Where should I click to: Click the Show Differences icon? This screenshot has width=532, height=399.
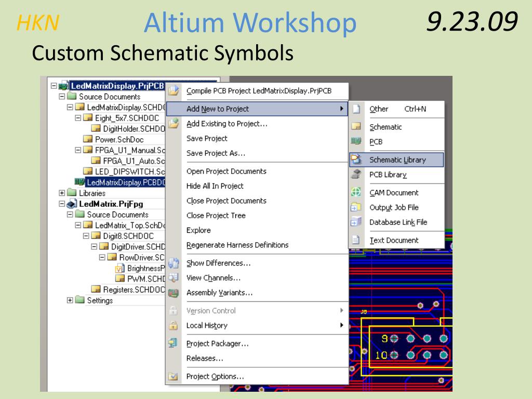tap(174, 263)
